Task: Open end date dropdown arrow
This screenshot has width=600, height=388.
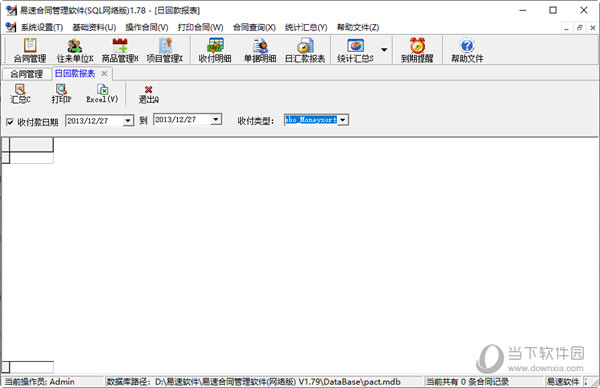Action: (x=216, y=120)
